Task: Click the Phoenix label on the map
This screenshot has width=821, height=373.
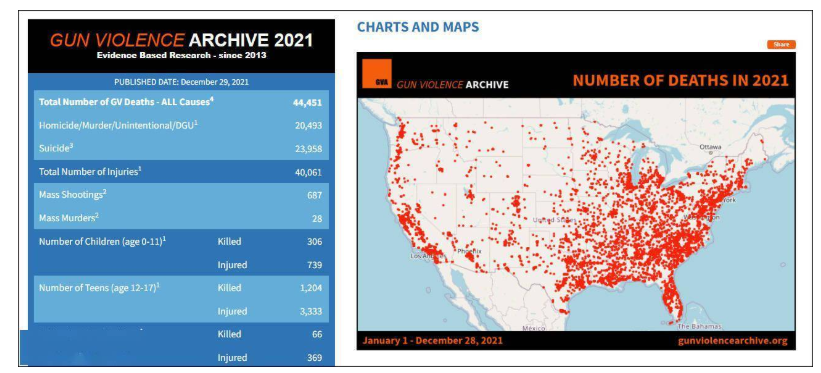Action: (x=469, y=251)
